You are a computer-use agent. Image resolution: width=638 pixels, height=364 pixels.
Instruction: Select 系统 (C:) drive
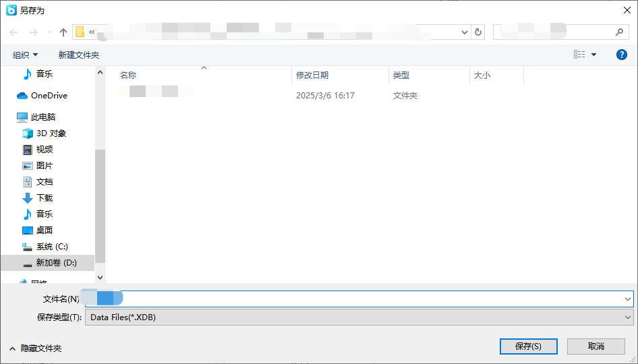click(x=52, y=247)
